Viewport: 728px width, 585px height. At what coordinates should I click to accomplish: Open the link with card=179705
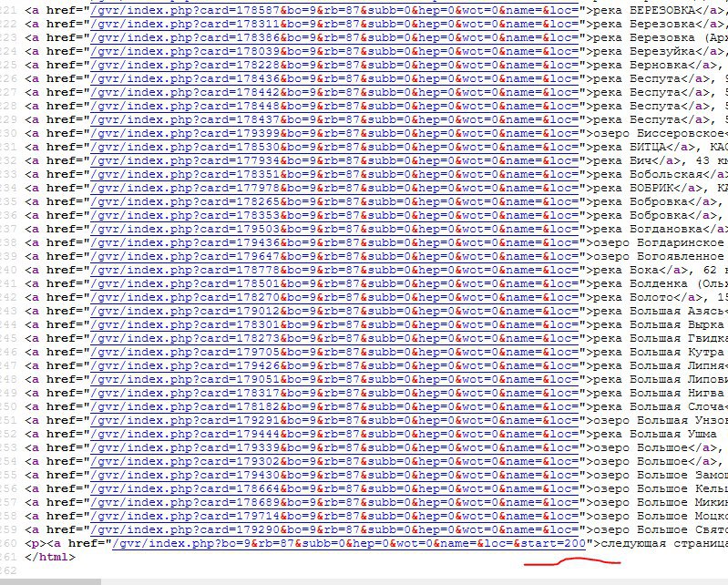point(334,352)
